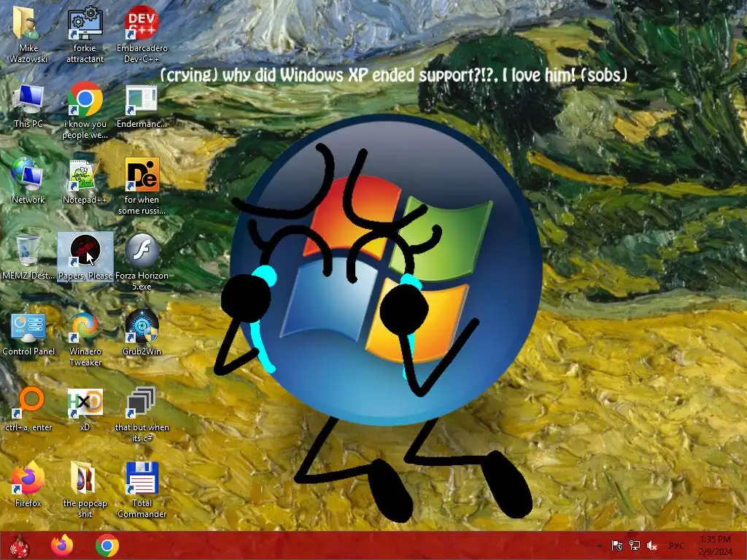Open the Network desktop icon
Screen dimensions: 747x560
(x=28, y=181)
